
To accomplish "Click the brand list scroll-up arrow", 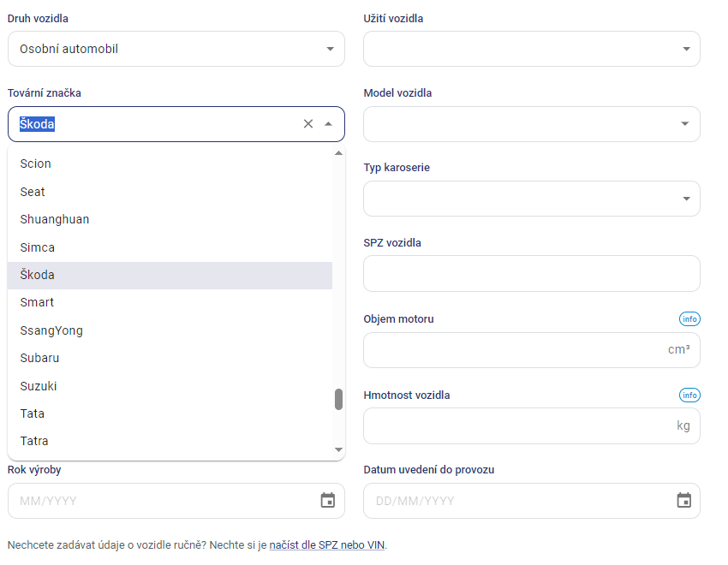I will [x=339, y=153].
